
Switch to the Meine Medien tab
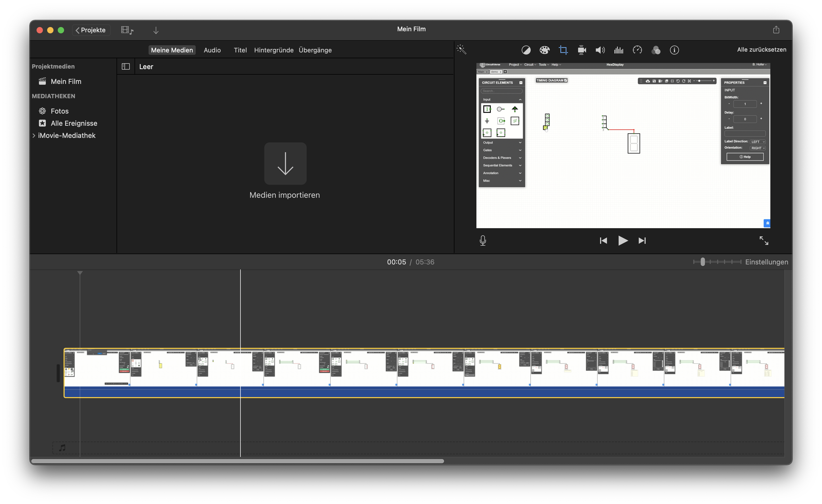coord(172,50)
